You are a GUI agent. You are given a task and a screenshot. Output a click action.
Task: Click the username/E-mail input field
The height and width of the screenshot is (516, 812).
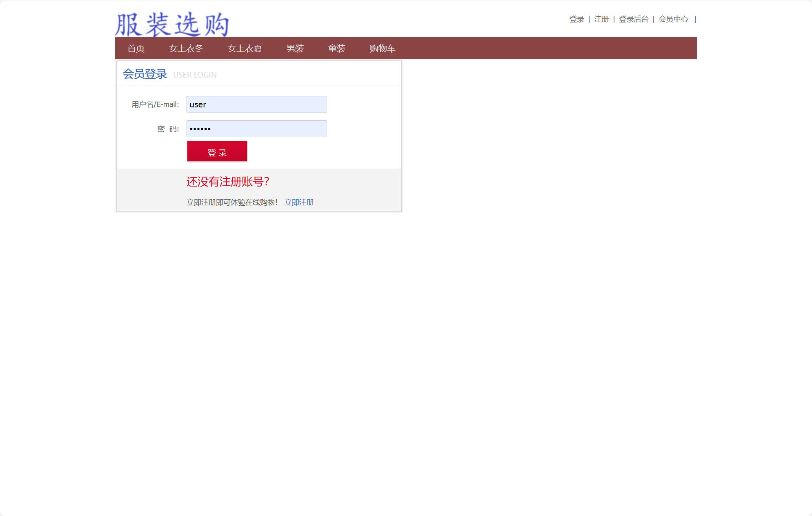tap(256, 104)
